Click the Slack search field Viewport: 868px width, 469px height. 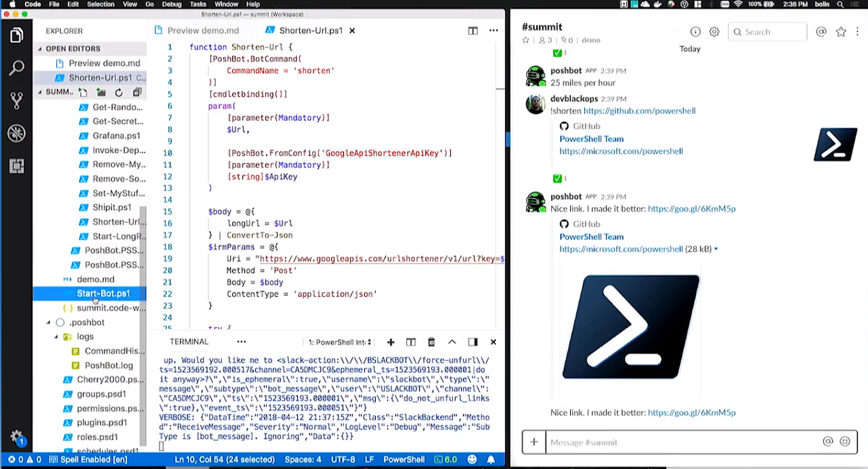(x=768, y=32)
